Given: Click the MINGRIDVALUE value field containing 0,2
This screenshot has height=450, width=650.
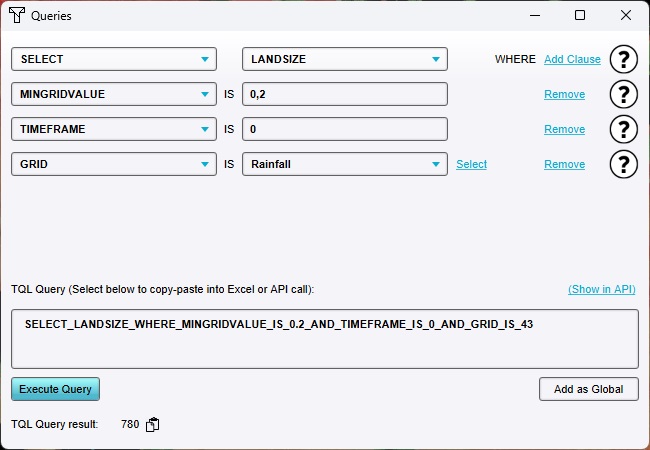Looking at the screenshot, I should pyautogui.click(x=344, y=94).
